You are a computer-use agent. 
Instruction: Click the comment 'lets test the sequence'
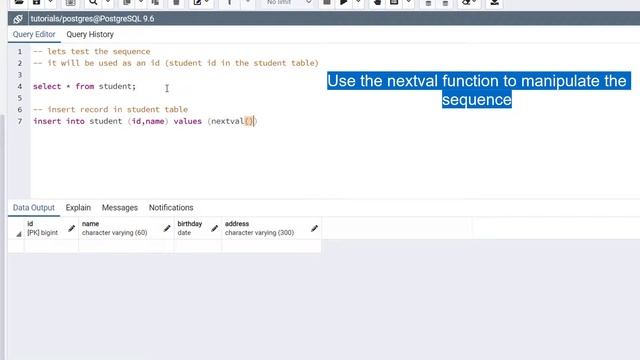[x=92, y=51]
